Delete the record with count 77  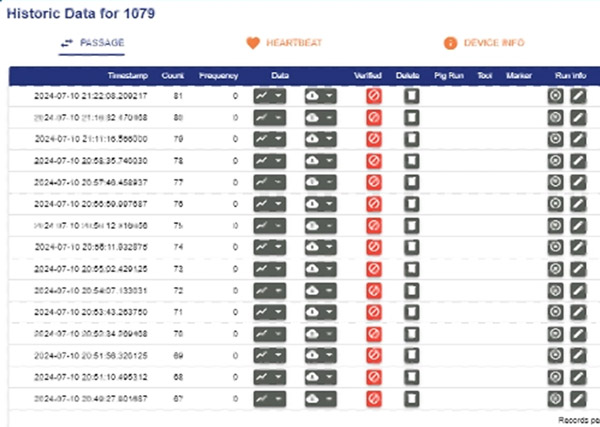click(x=411, y=182)
